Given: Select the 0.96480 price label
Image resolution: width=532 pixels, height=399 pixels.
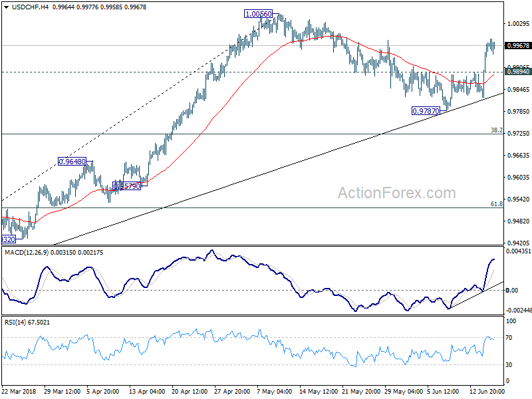Looking at the screenshot, I should 72,162.
